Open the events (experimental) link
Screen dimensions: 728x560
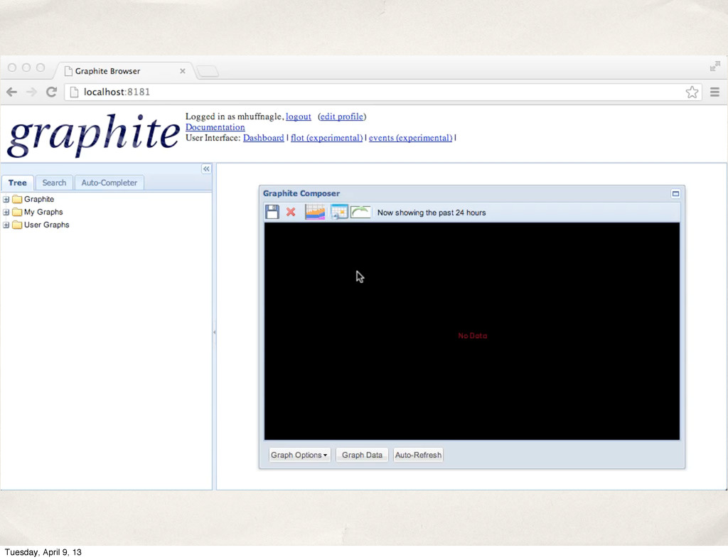click(x=410, y=138)
